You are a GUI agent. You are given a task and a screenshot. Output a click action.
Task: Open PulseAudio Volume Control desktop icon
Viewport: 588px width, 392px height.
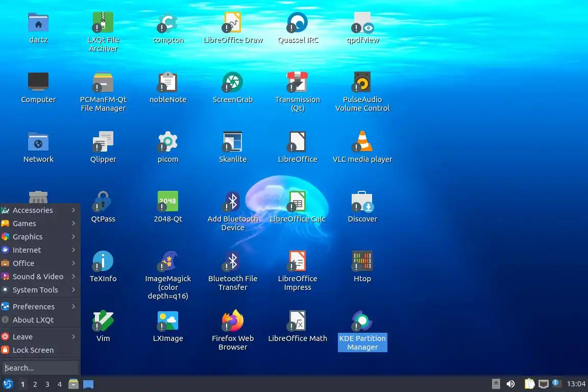pyautogui.click(x=362, y=82)
